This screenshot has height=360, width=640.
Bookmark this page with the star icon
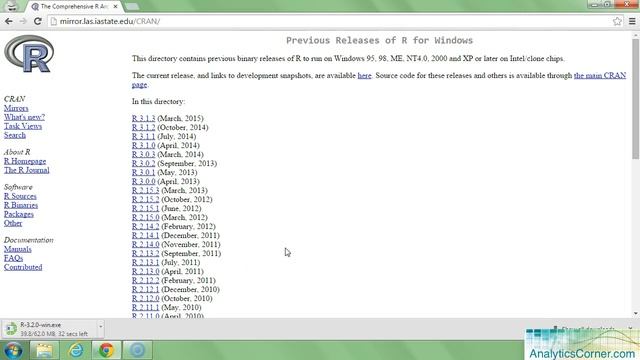pyautogui.click(x=617, y=21)
